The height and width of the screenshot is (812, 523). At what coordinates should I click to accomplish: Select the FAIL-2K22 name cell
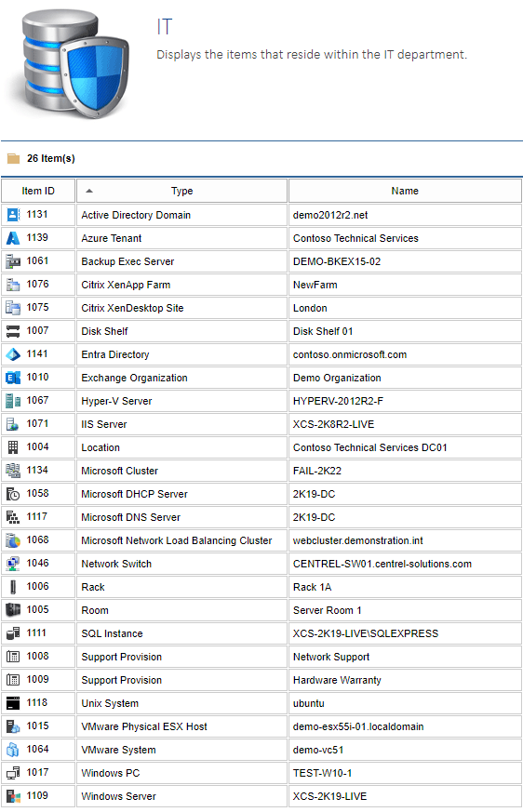pos(405,471)
